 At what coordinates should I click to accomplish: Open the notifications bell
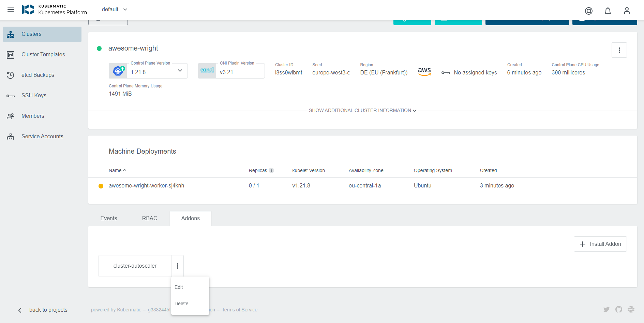608,11
